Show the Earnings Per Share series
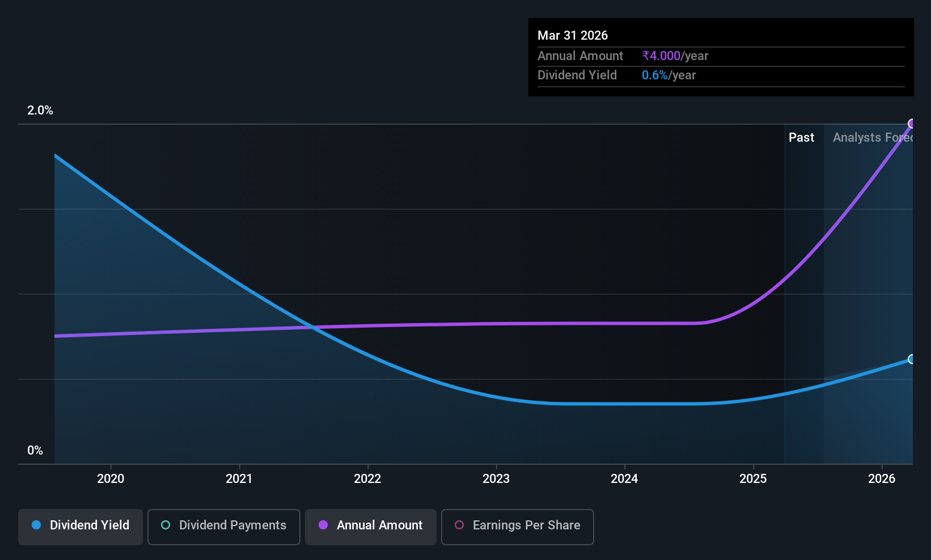Image resolution: width=931 pixels, height=560 pixels. [x=518, y=527]
